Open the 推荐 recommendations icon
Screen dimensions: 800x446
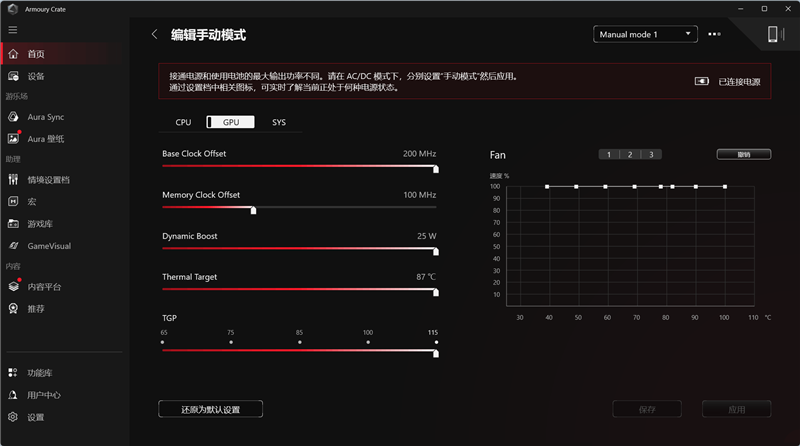(13, 309)
